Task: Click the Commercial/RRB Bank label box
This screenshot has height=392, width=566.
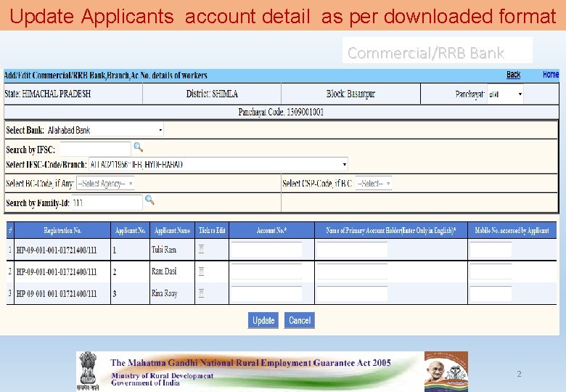Action: point(437,50)
